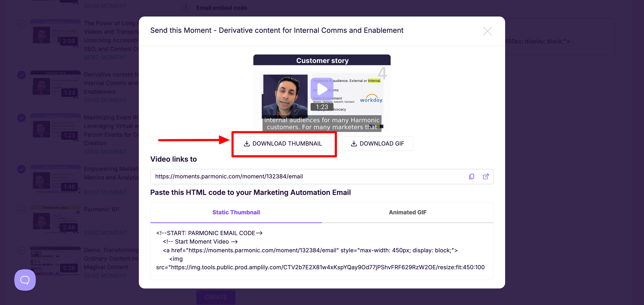Toggle checkbox for Derivative content moment
The image size is (644, 305).
[21, 75]
